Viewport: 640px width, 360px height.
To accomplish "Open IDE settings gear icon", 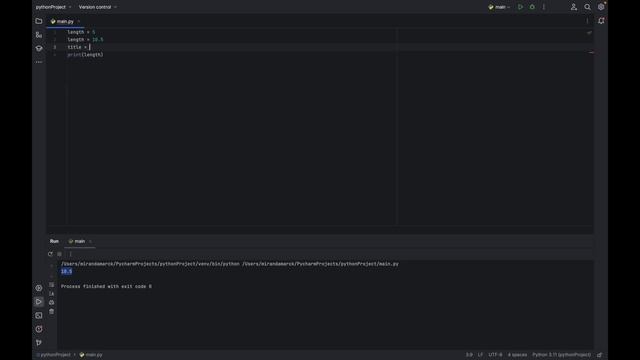I will [601, 7].
